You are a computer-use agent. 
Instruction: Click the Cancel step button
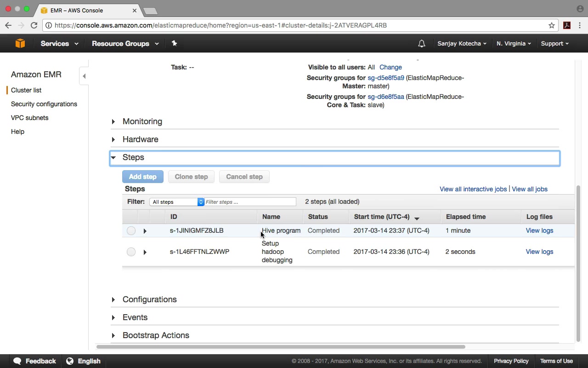point(244,177)
